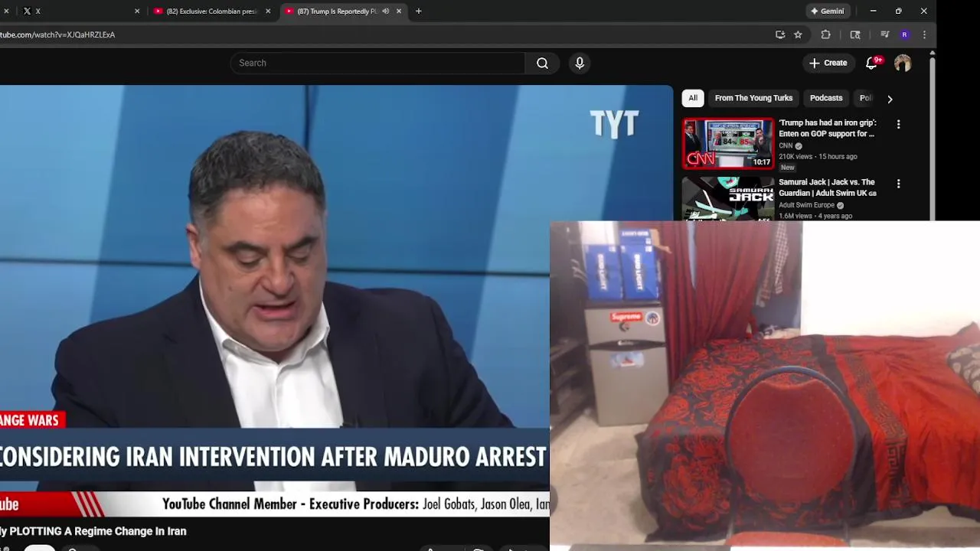Click the video title below the player
The image size is (980, 551).
(x=93, y=531)
